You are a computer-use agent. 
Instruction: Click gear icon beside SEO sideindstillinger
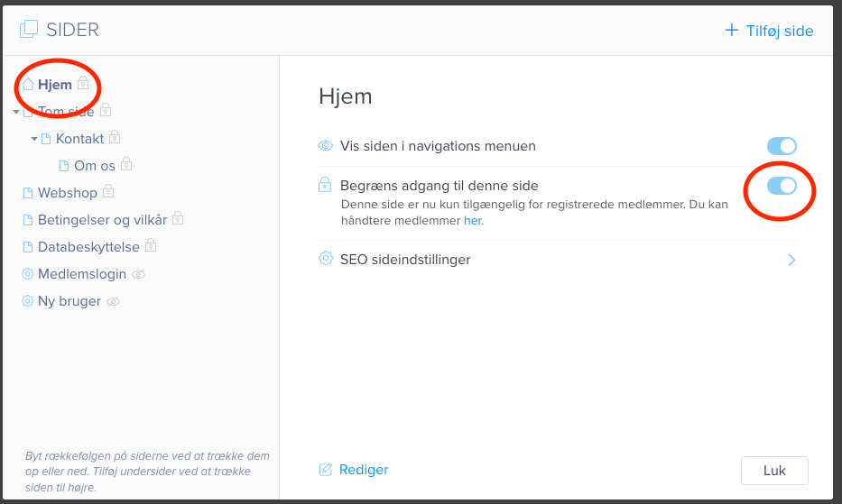tap(326, 258)
